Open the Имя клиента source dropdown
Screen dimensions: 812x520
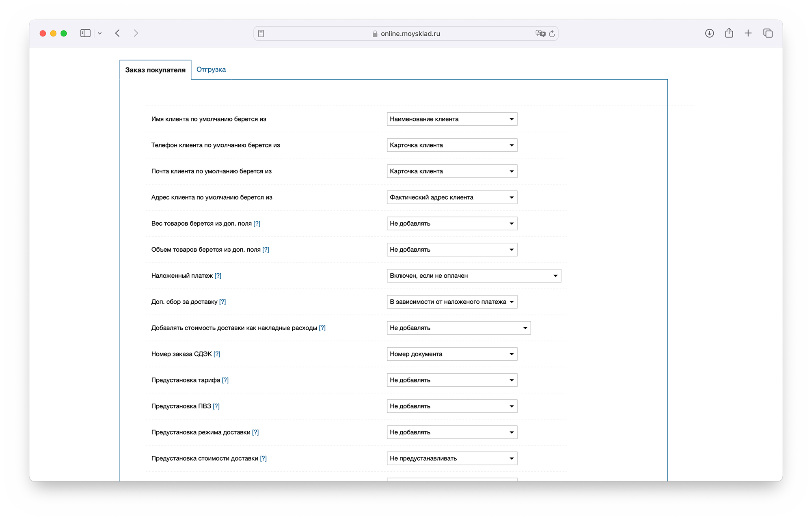pyautogui.click(x=451, y=119)
